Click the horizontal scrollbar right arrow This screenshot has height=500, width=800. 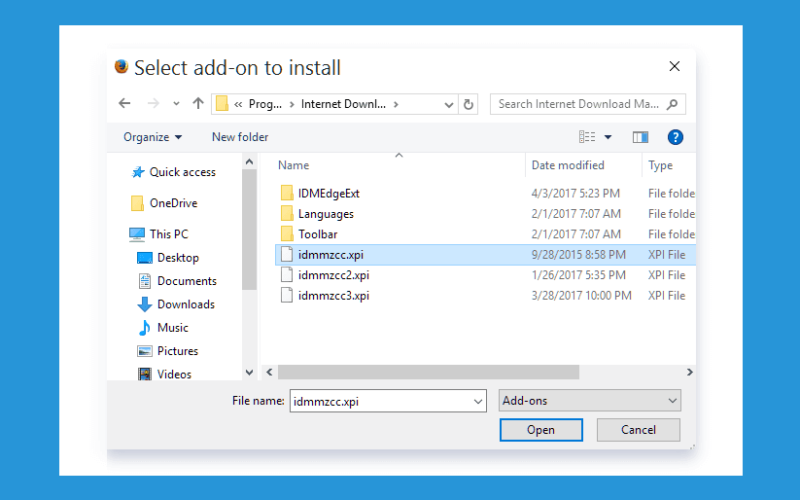click(689, 372)
